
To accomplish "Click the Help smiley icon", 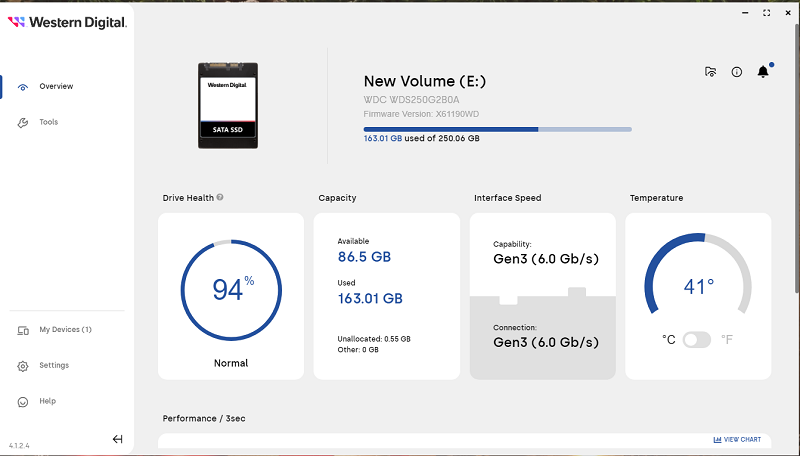I will 23,402.
